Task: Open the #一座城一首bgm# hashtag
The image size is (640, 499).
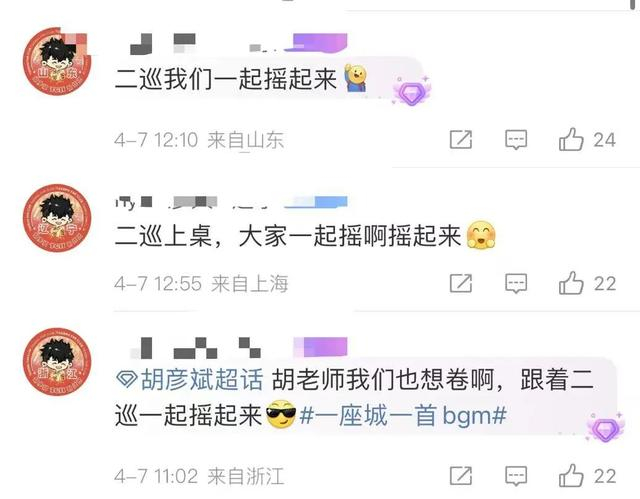Action: pyautogui.click(x=403, y=416)
